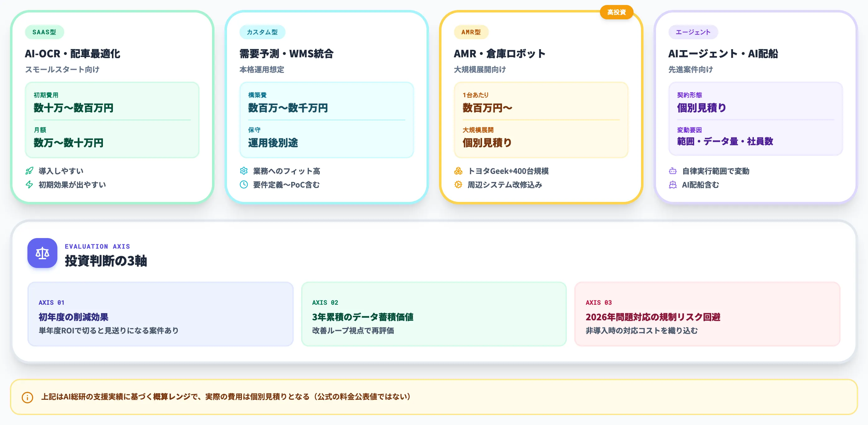Image resolution: width=868 pixels, height=425 pixels.
Task: Click the 構築費 label
Action: tap(258, 95)
